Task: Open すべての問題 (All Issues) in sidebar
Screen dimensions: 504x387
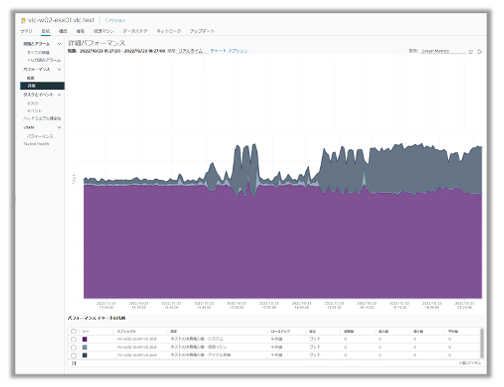Action: point(38,53)
